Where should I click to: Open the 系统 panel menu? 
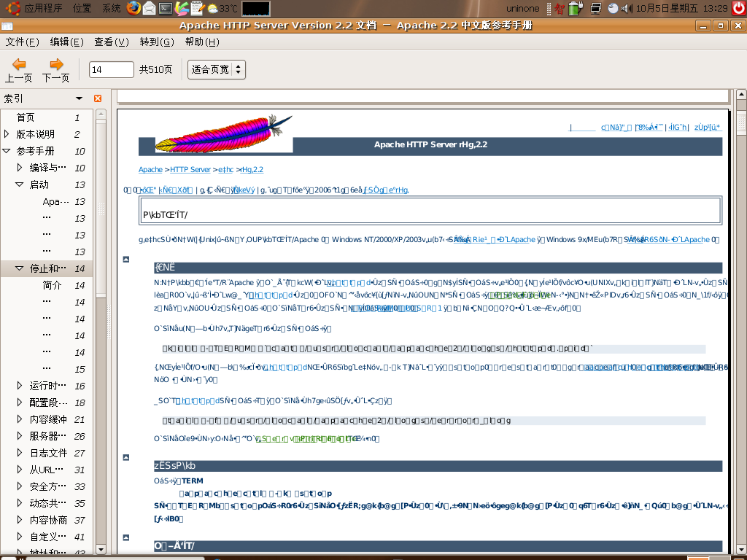pos(112,9)
